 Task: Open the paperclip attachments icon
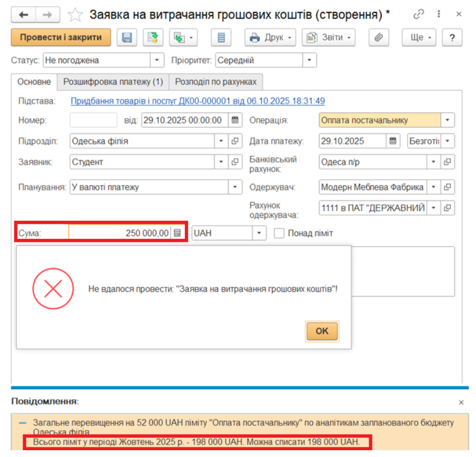[x=378, y=38]
